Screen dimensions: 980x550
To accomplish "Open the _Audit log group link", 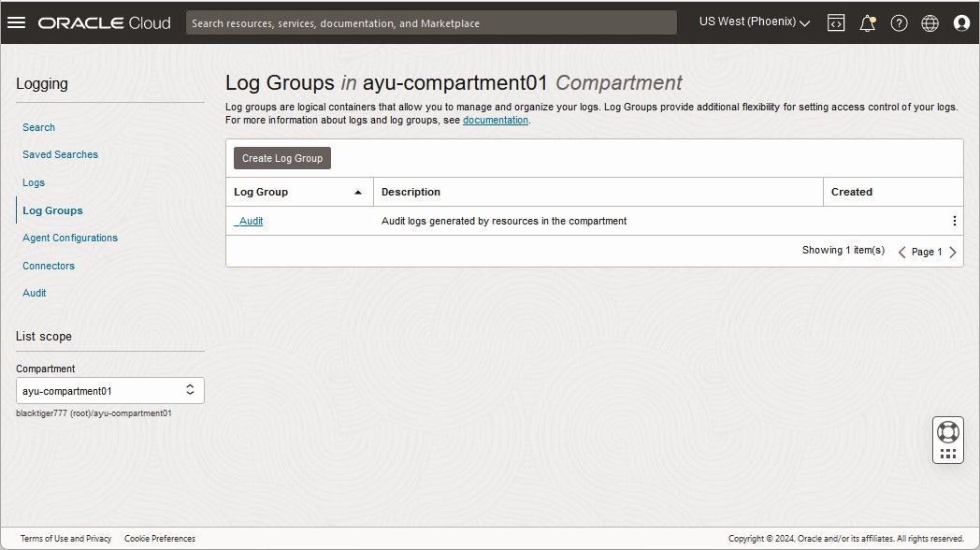I will pos(249,222).
